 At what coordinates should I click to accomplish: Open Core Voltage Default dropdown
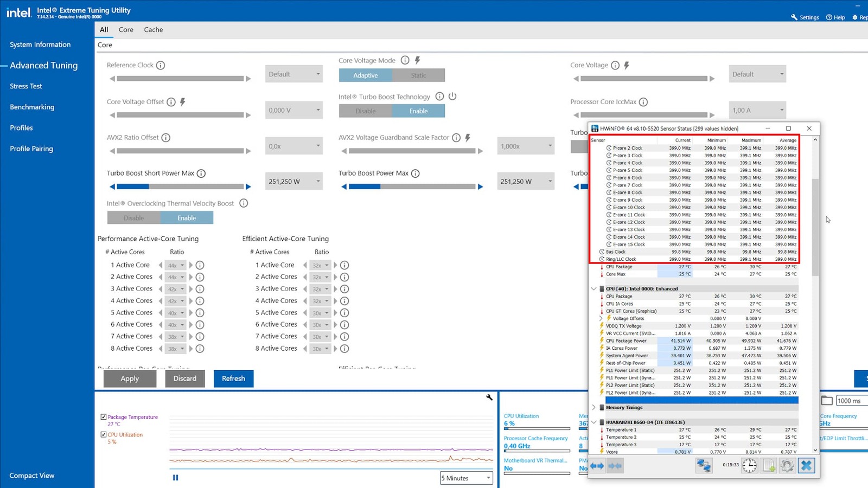[x=757, y=74]
